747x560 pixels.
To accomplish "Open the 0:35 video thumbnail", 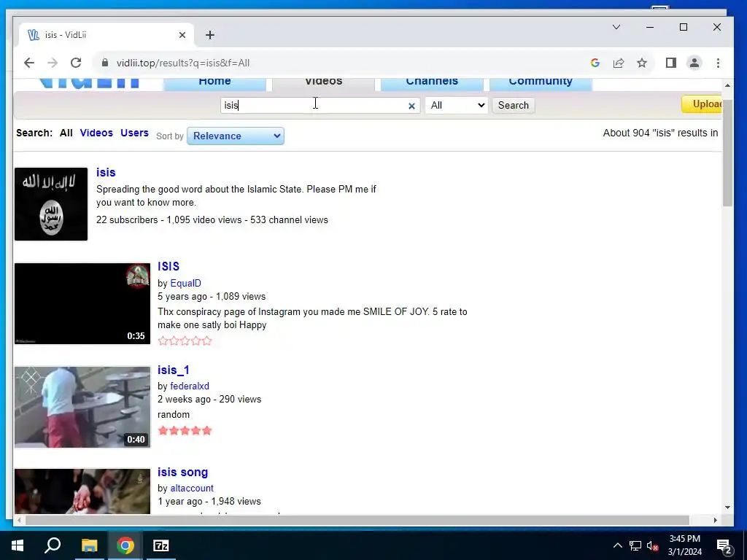I will pos(82,303).
